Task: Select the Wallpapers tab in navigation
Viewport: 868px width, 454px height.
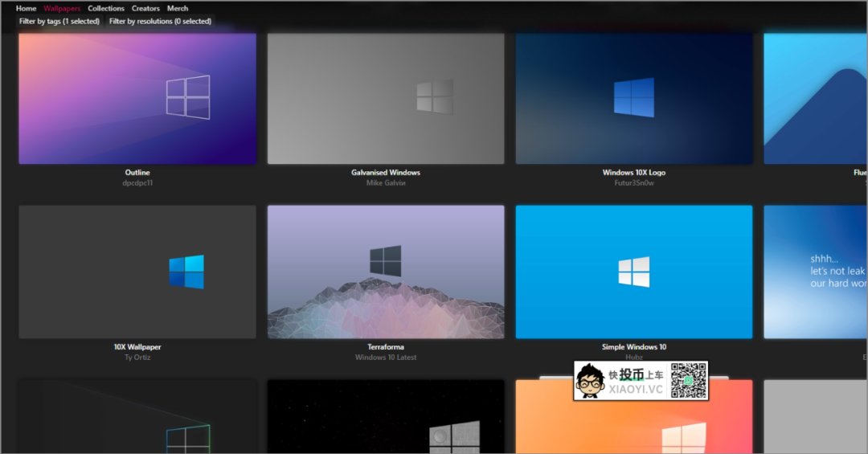Action: [x=62, y=9]
